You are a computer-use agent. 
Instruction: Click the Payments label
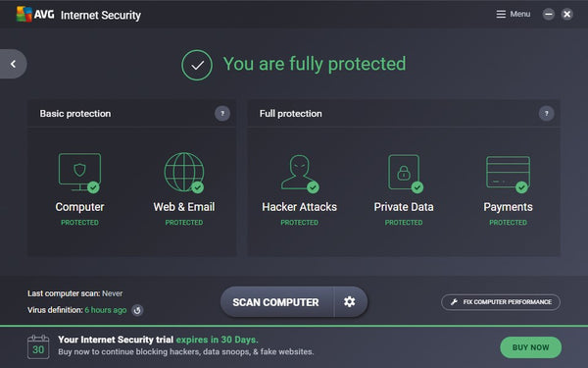click(x=508, y=207)
